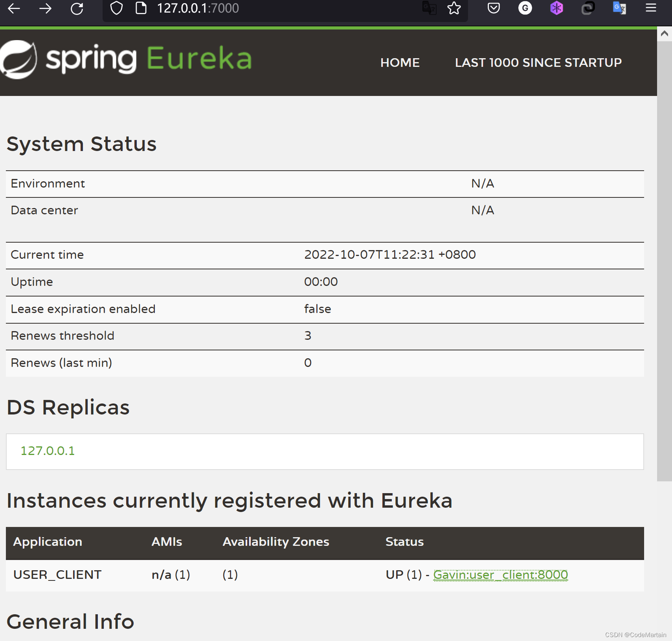Image resolution: width=672 pixels, height=641 pixels.
Task: Click the AMIs column header
Action: (167, 542)
